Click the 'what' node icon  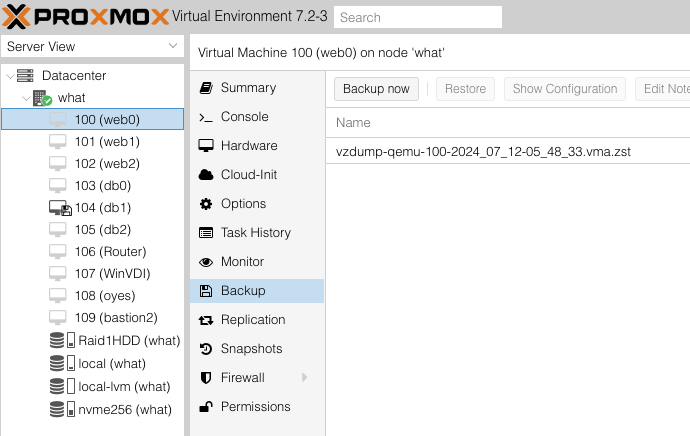43,98
